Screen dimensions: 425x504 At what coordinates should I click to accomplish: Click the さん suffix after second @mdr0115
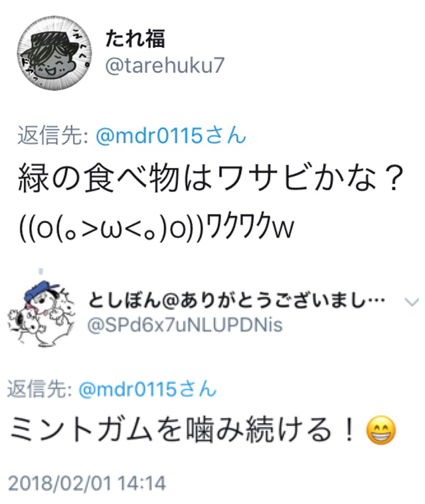197,389
